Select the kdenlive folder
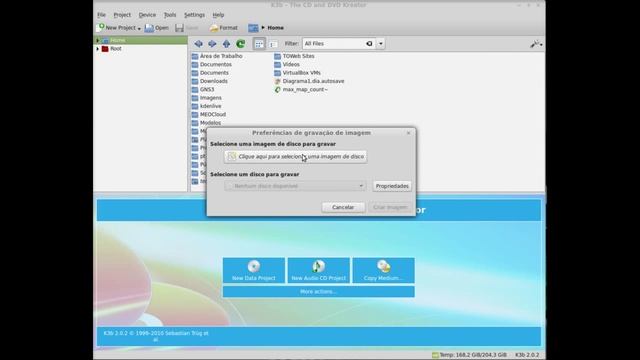The height and width of the screenshot is (360, 640). coord(207,106)
